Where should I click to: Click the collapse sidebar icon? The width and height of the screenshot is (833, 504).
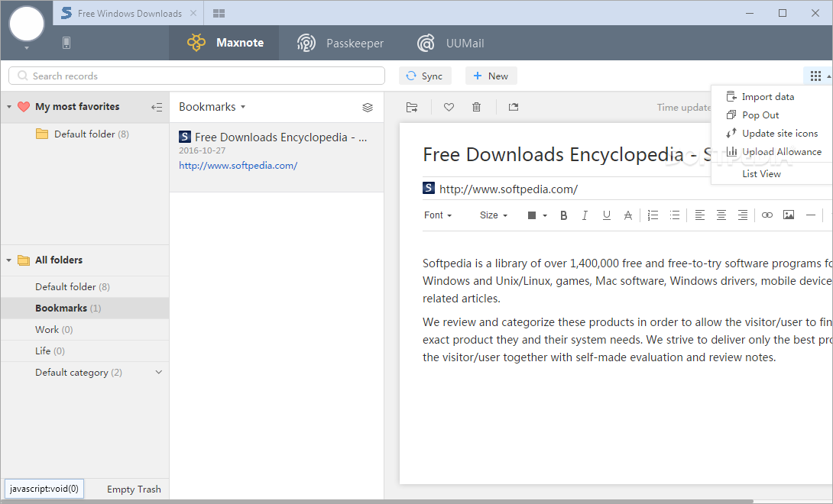click(157, 107)
